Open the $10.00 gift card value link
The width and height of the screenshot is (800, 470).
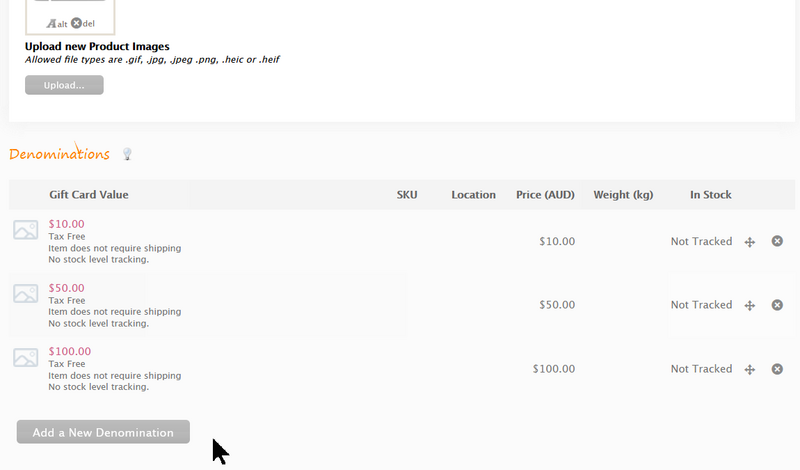click(x=66, y=224)
